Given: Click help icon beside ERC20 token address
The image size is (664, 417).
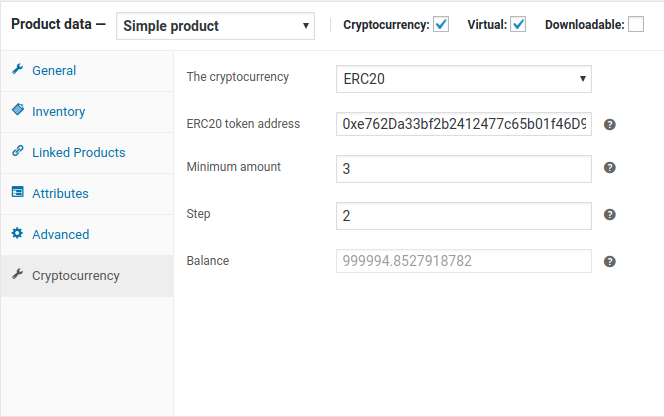Looking at the screenshot, I should (x=610, y=125).
